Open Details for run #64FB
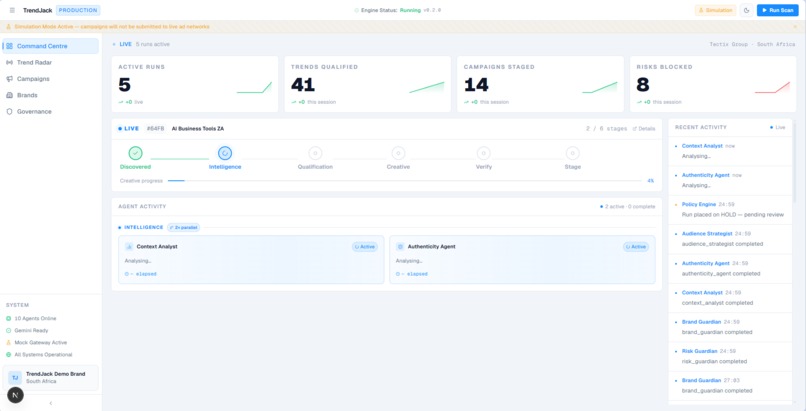The height and width of the screenshot is (411, 806). (644, 129)
